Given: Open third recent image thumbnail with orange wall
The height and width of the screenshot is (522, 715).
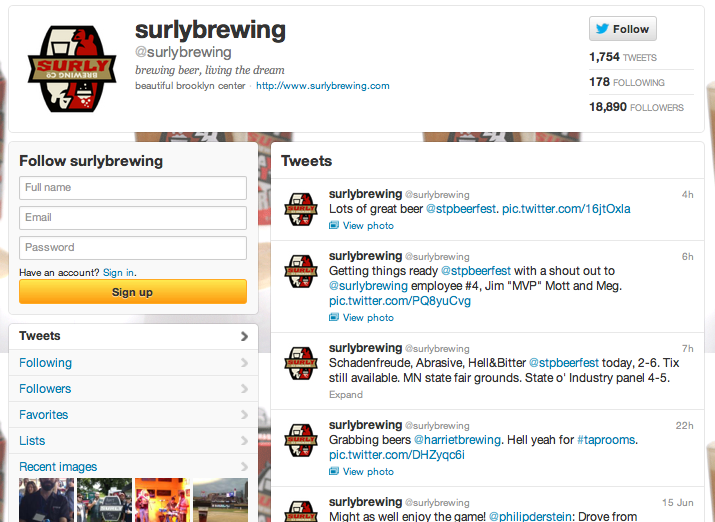Looking at the screenshot, I should point(162,500).
